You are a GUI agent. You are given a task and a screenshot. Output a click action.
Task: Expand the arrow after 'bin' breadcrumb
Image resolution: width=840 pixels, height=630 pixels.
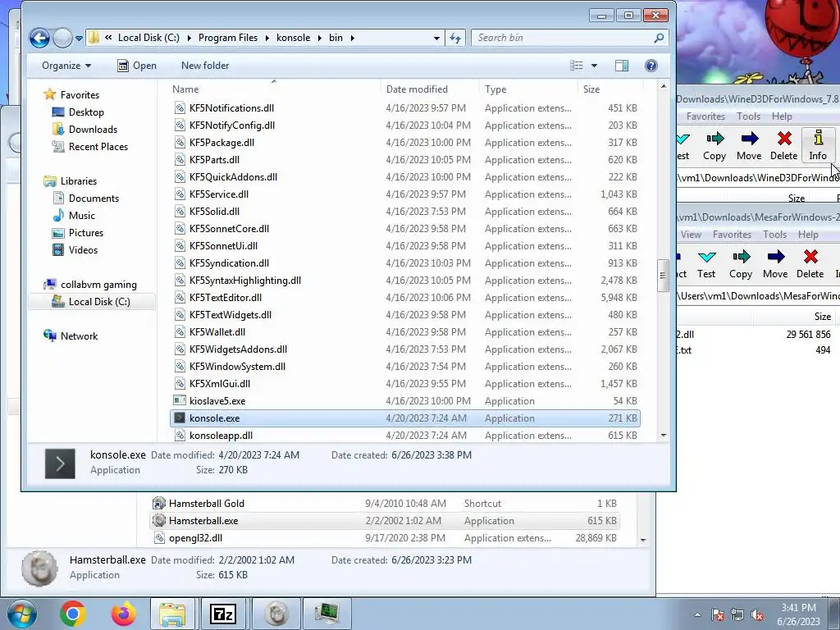tap(352, 38)
